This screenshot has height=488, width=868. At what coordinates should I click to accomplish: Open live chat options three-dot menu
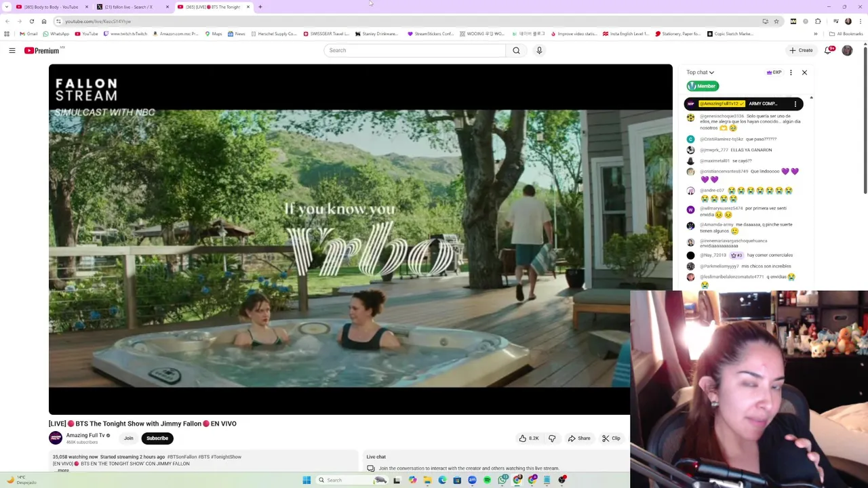point(791,73)
